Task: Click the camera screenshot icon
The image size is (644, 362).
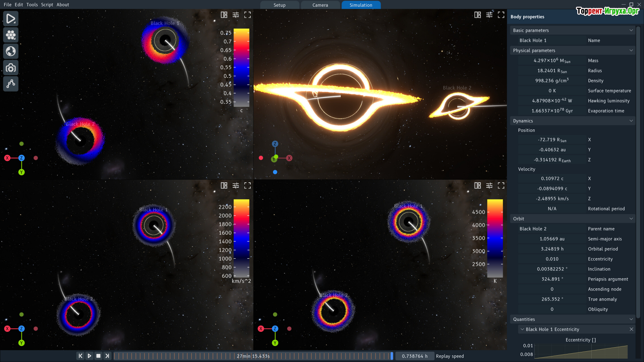Action: 11,68
